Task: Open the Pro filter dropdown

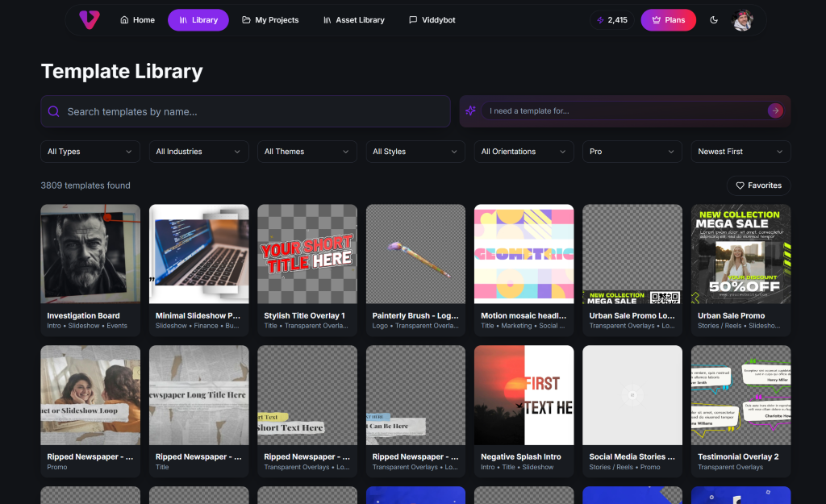Action: [632, 152]
